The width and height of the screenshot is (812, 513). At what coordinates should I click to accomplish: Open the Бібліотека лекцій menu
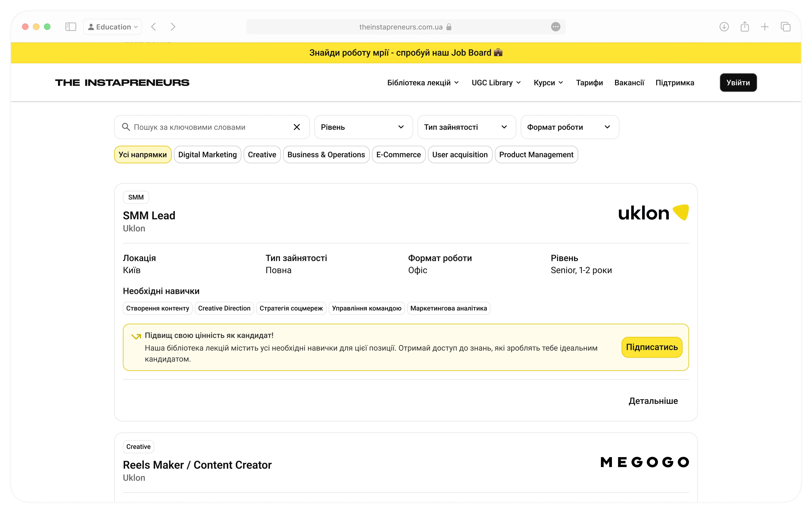423,83
